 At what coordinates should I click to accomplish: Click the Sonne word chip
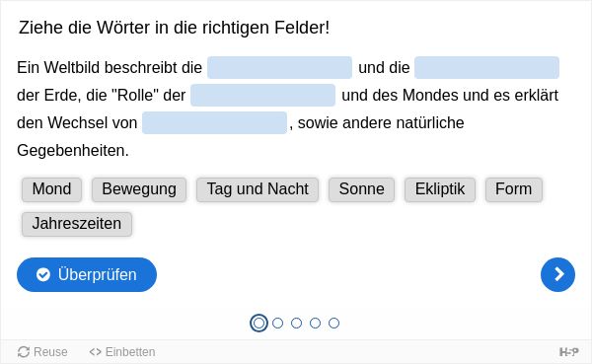(x=362, y=189)
